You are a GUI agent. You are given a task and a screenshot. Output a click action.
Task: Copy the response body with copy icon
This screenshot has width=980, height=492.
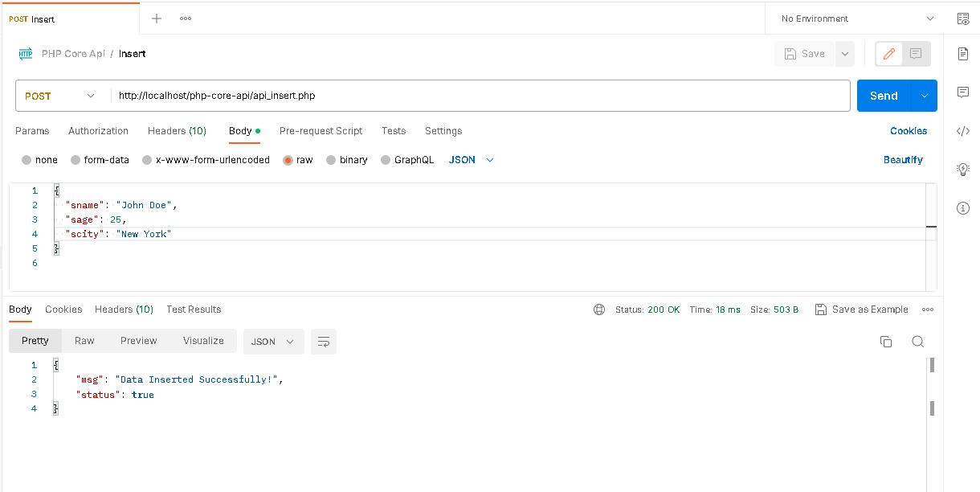click(886, 342)
